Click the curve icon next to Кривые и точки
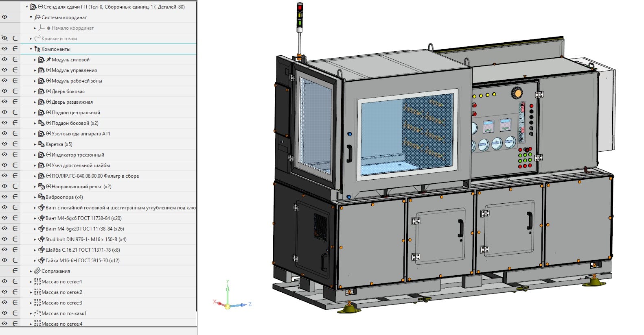644x335 pixels. (37, 39)
